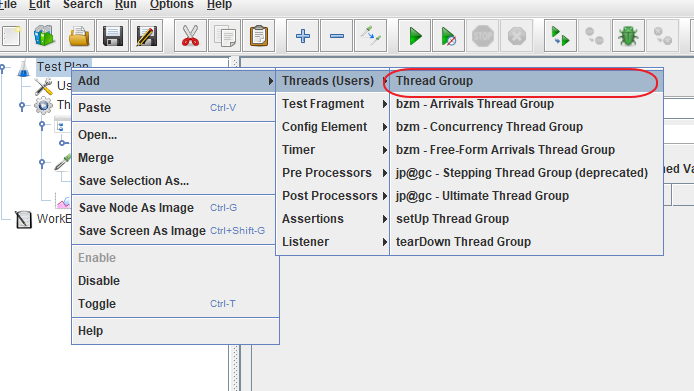Click the Paste clipboard icon
This screenshot has width=694, height=391.
click(258, 36)
